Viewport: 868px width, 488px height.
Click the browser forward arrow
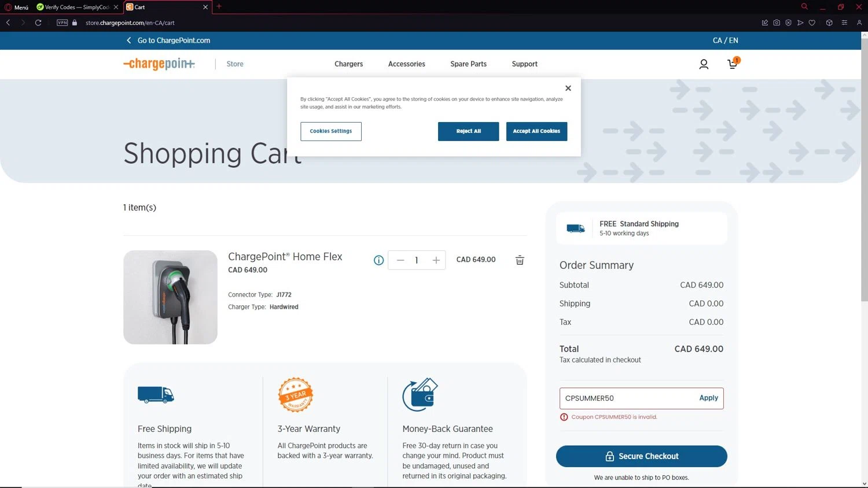(x=23, y=23)
